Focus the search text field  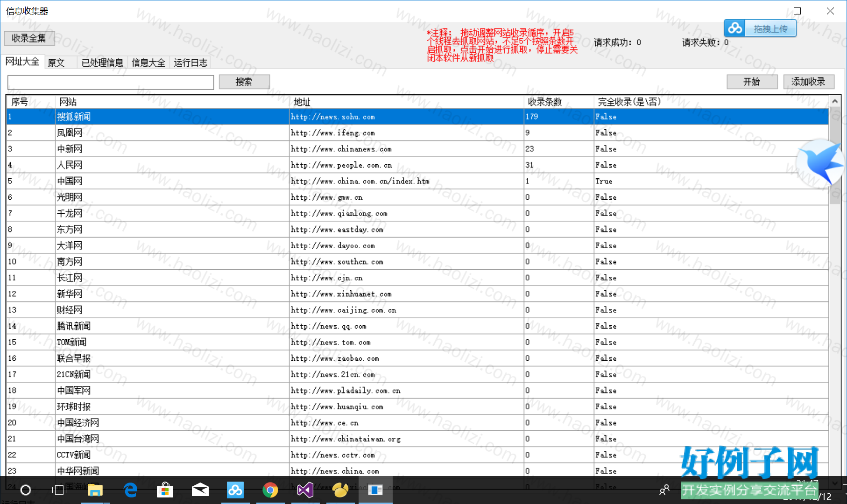point(111,82)
